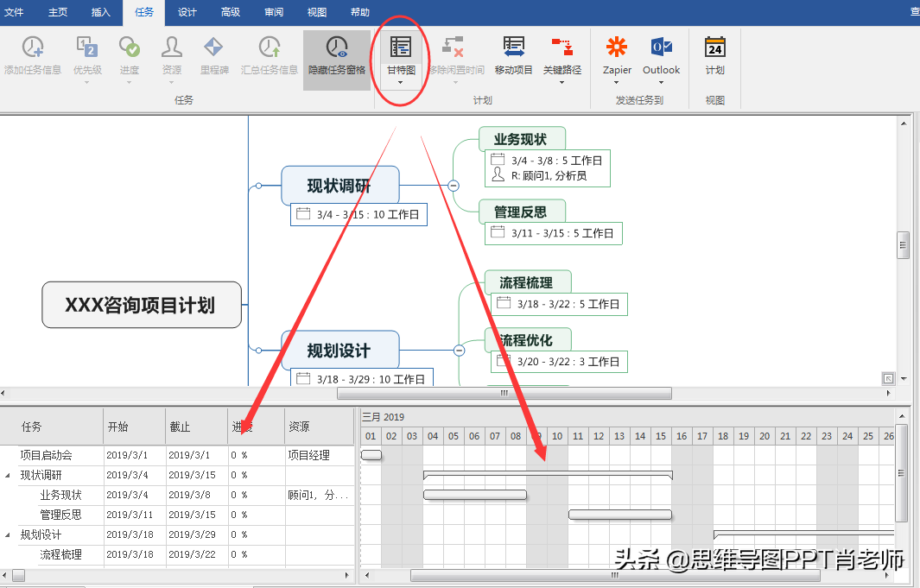
Task: Click the calendar icon in 流程梳理 task info
Action: pos(504,302)
